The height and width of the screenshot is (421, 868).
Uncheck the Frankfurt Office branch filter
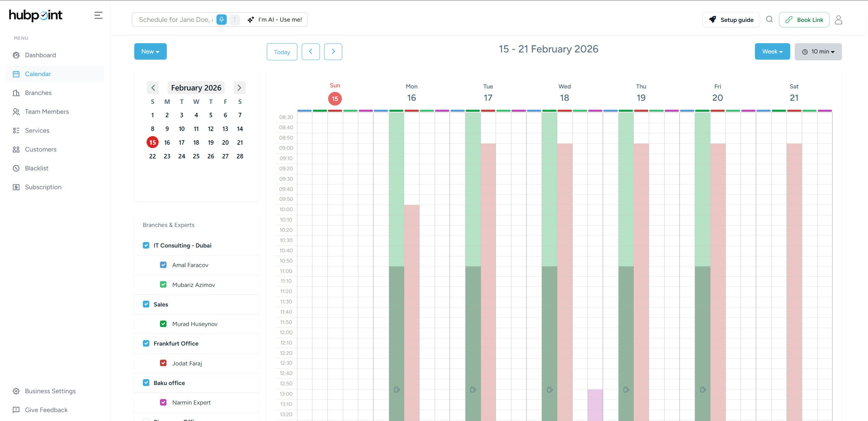click(x=146, y=343)
